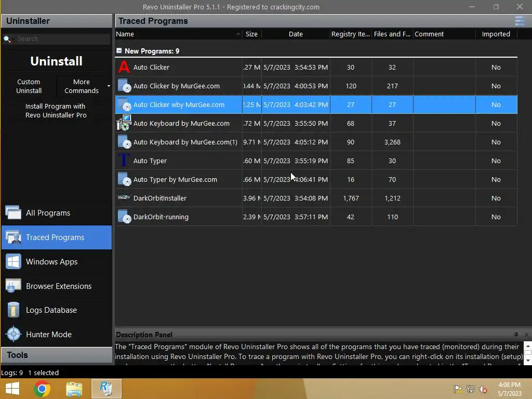The image size is (532, 399).
Task: Click Install Program with Revo Uninstaller Pro
Action: (56, 111)
